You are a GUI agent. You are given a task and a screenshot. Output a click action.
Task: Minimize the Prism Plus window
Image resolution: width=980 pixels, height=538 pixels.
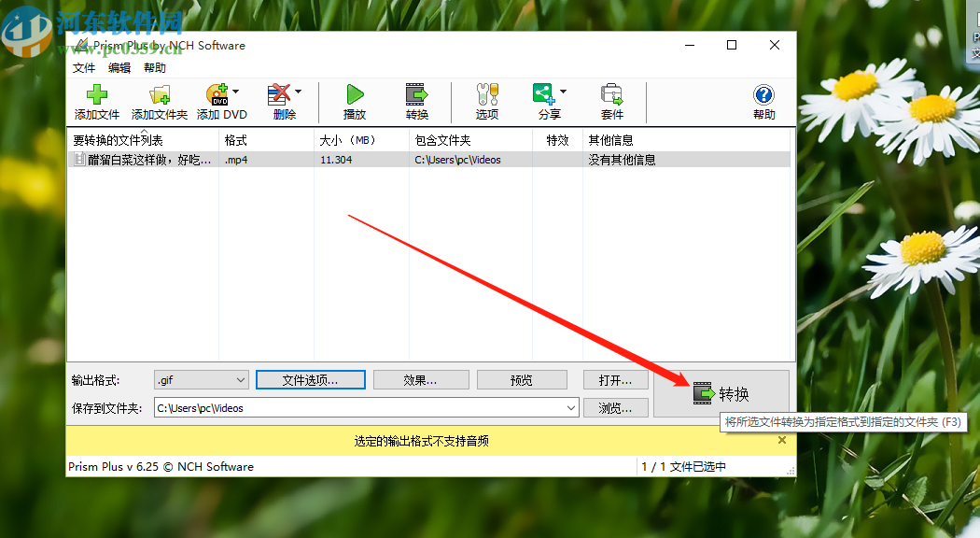pyautogui.click(x=690, y=45)
